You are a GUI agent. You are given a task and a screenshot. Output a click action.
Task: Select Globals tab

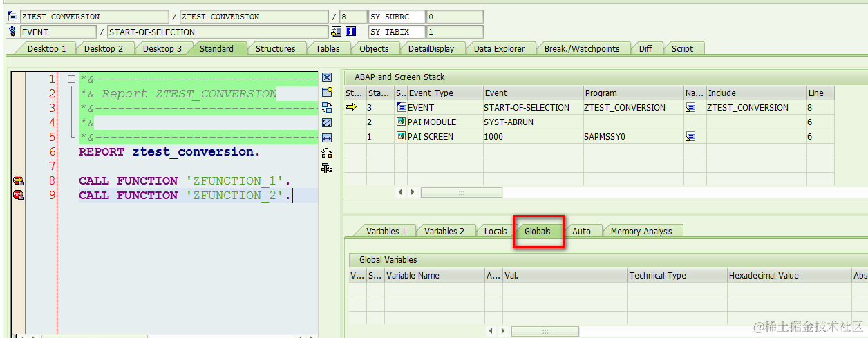coord(538,231)
